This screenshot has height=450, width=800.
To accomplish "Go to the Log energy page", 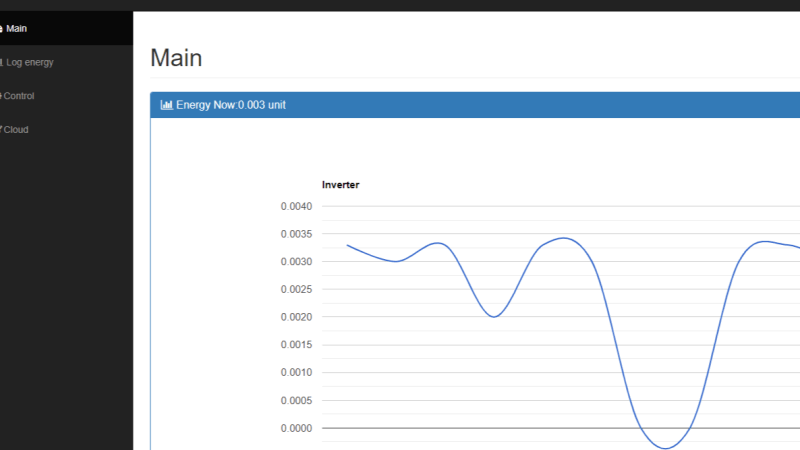I will pos(30,62).
